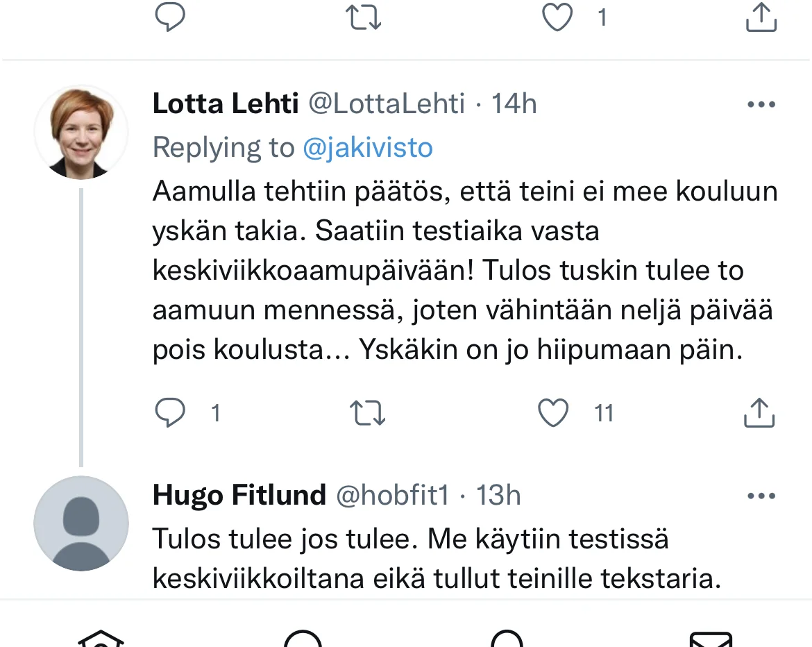
Task: Share Lotta Lehti's tweet
Action: [x=759, y=414]
